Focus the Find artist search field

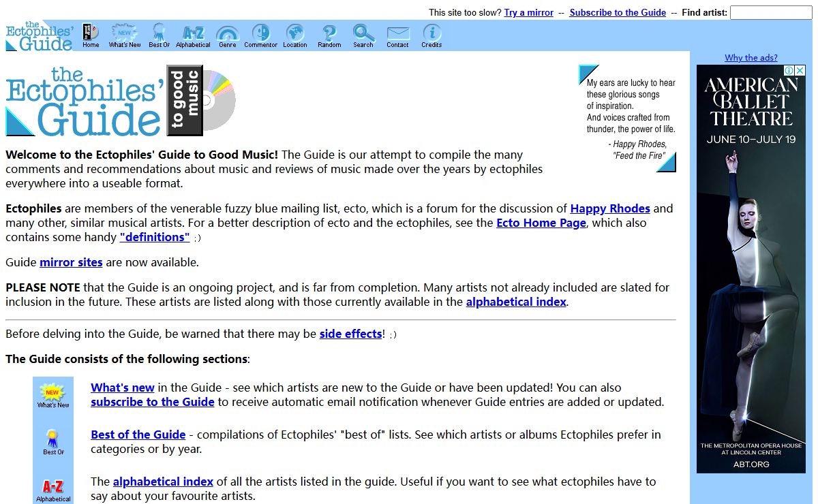771,12
